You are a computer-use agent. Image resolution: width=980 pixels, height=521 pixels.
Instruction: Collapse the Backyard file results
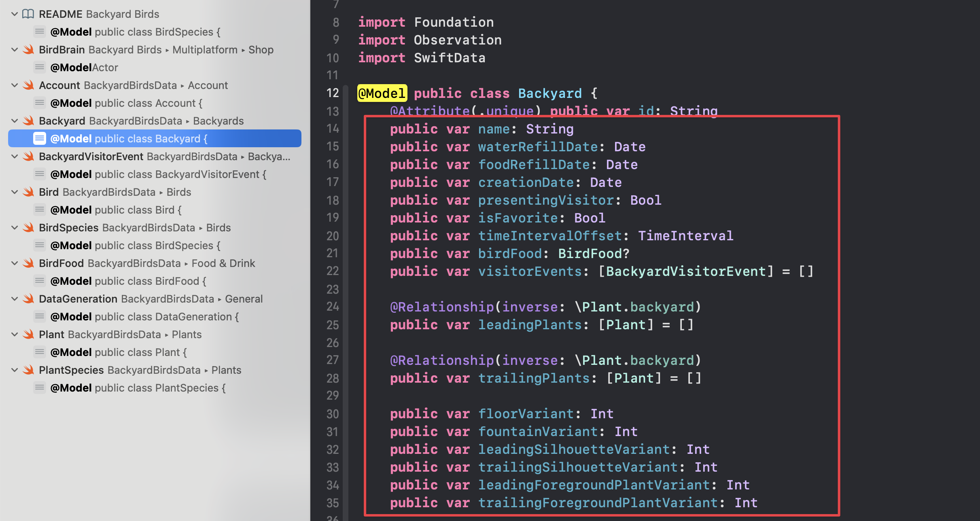pos(15,121)
